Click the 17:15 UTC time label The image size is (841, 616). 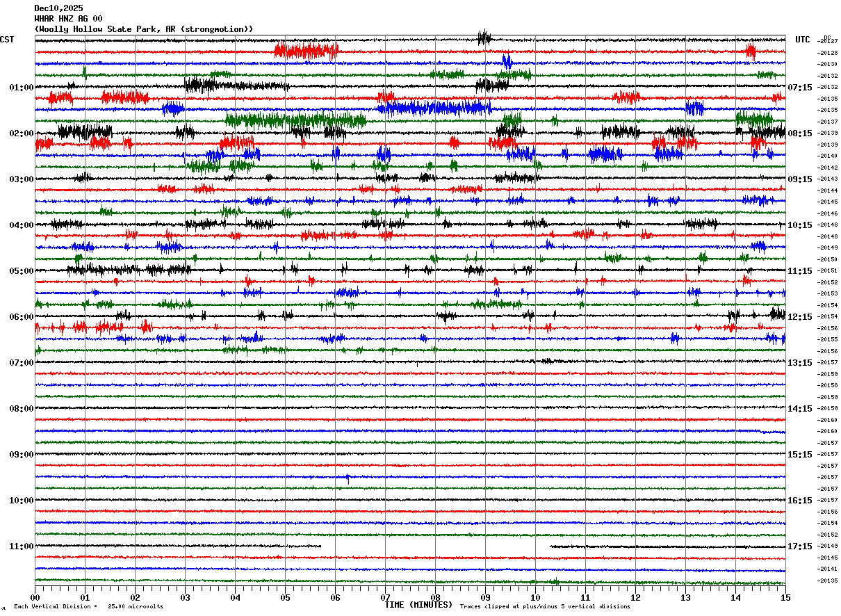coord(800,546)
